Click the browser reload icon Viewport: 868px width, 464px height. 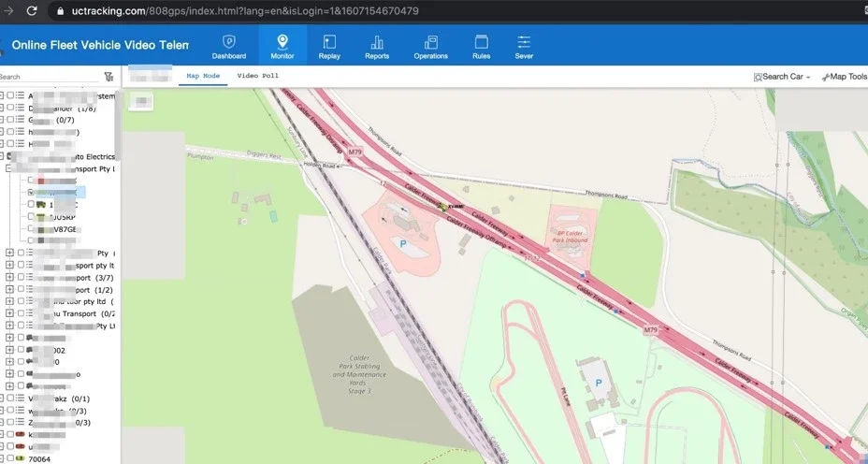(32, 10)
